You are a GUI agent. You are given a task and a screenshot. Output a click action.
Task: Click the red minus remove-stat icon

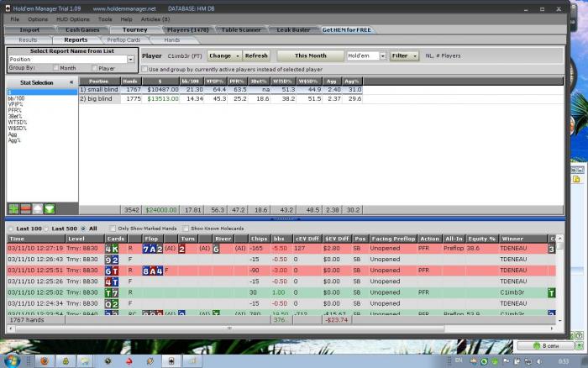click(25, 209)
